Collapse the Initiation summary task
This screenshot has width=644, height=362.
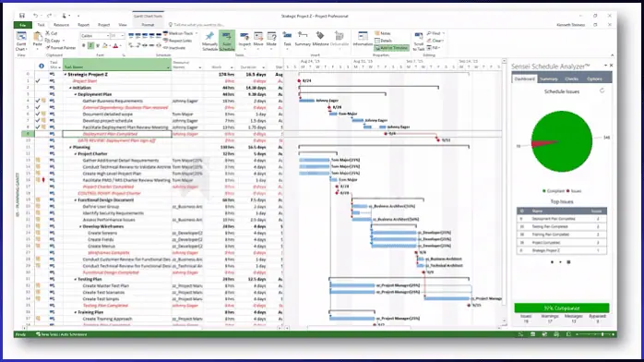tap(70, 88)
